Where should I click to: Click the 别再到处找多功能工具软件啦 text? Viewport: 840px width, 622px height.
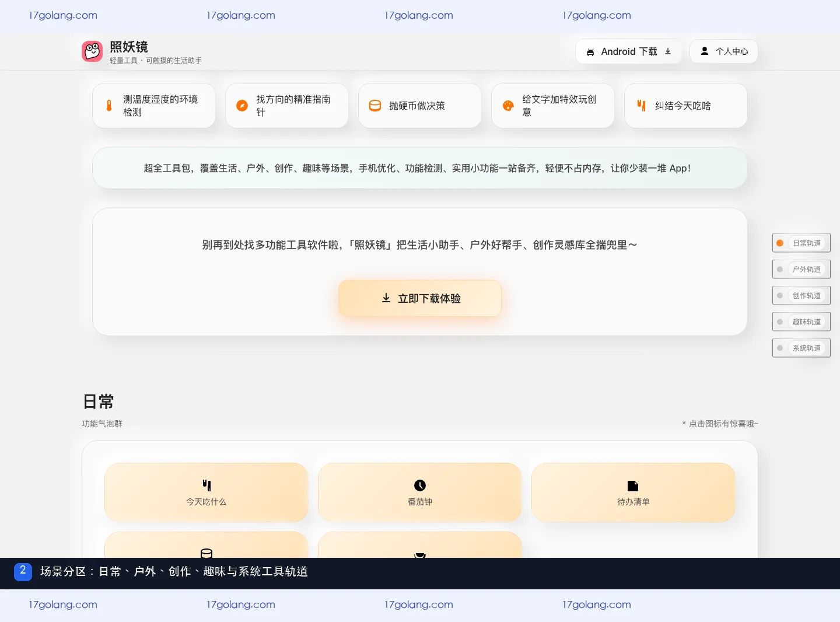tap(419, 245)
